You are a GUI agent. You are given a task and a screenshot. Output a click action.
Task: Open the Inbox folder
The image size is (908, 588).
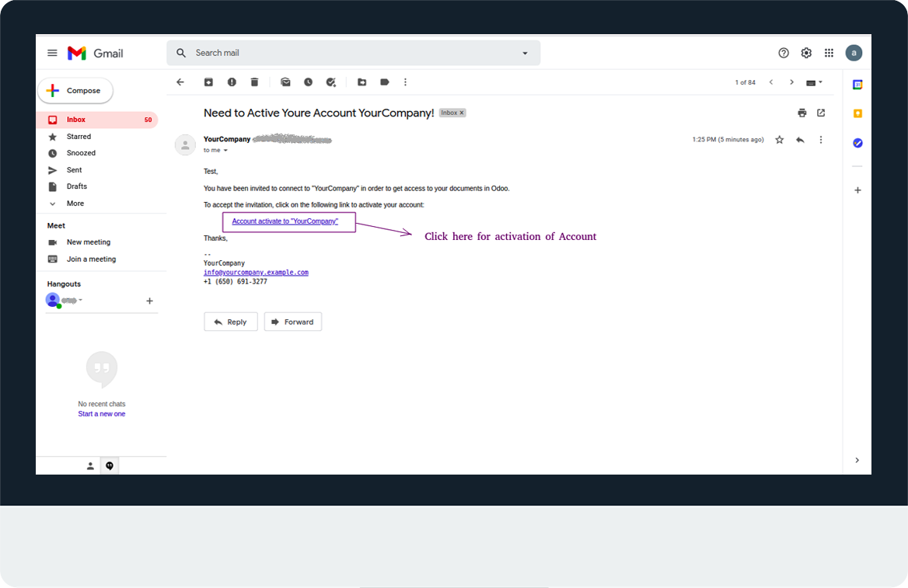pyautogui.click(x=97, y=120)
